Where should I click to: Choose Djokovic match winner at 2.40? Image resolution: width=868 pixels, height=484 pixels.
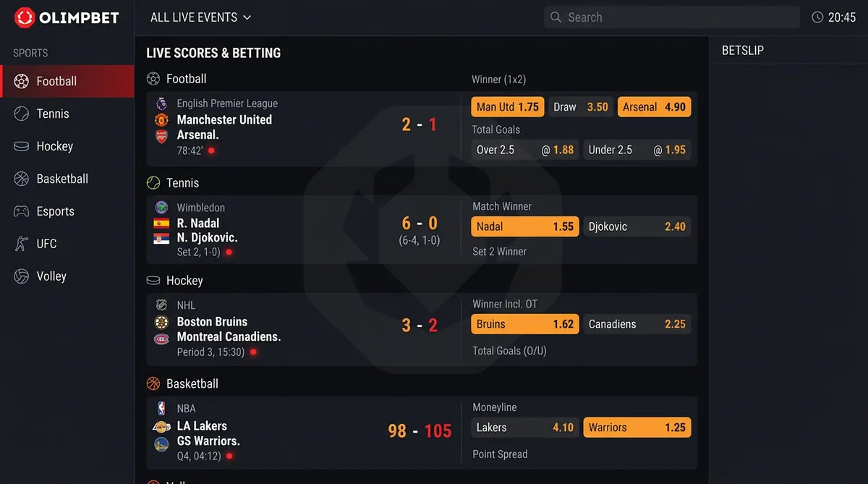pyautogui.click(x=637, y=226)
